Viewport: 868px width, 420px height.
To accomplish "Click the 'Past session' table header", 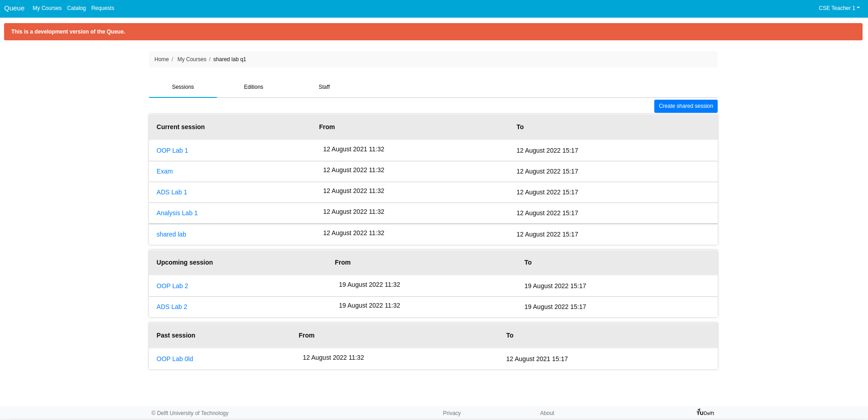I will coord(176,335).
